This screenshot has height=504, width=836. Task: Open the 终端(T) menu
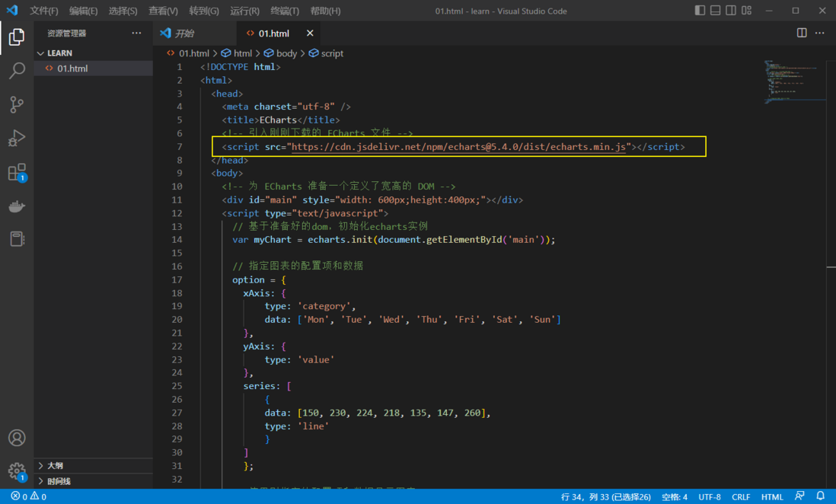click(285, 11)
